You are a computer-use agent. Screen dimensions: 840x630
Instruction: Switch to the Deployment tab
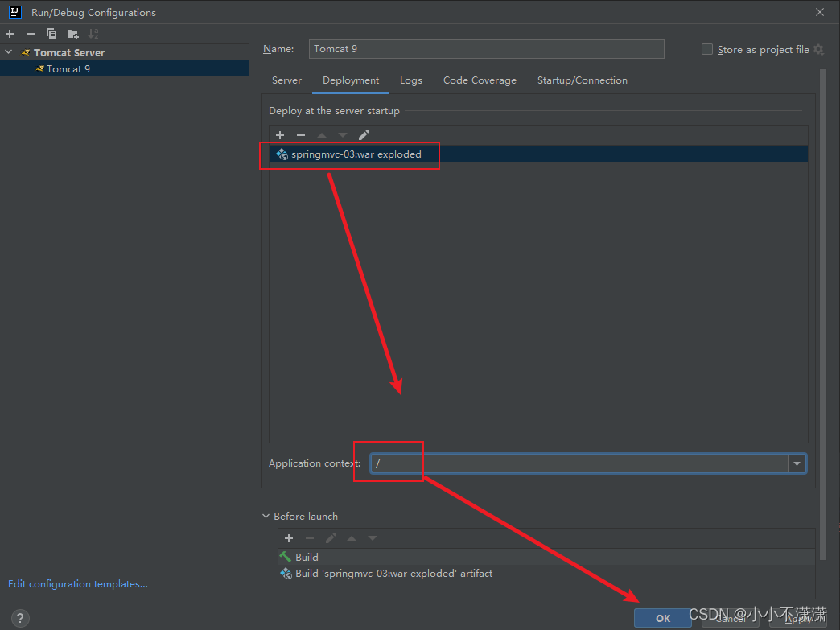click(x=351, y=80)
